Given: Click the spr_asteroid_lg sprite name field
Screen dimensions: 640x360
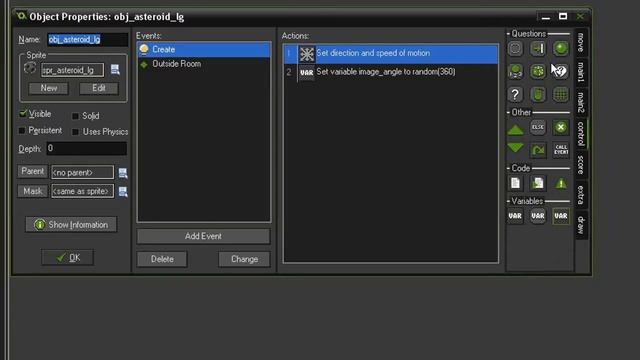Looking at the screenshot, I should [72, 70].
